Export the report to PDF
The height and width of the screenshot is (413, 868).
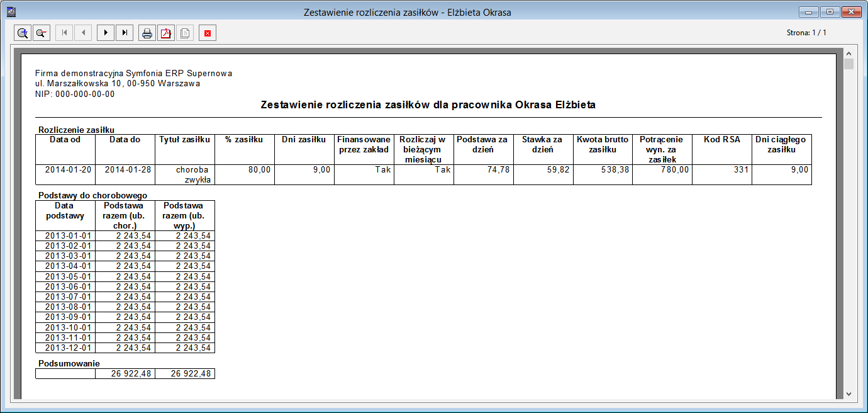click(x=166, y=33)
